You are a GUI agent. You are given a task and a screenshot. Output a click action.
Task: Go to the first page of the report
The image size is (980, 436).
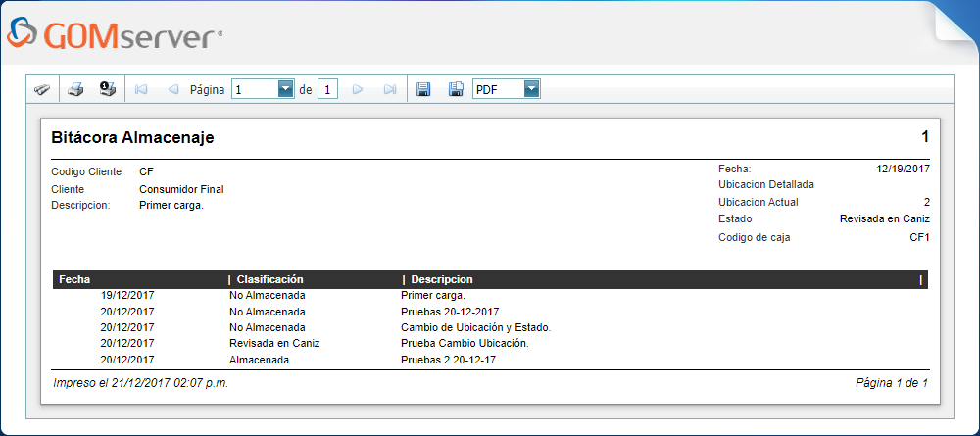click(x=141, y=89)
